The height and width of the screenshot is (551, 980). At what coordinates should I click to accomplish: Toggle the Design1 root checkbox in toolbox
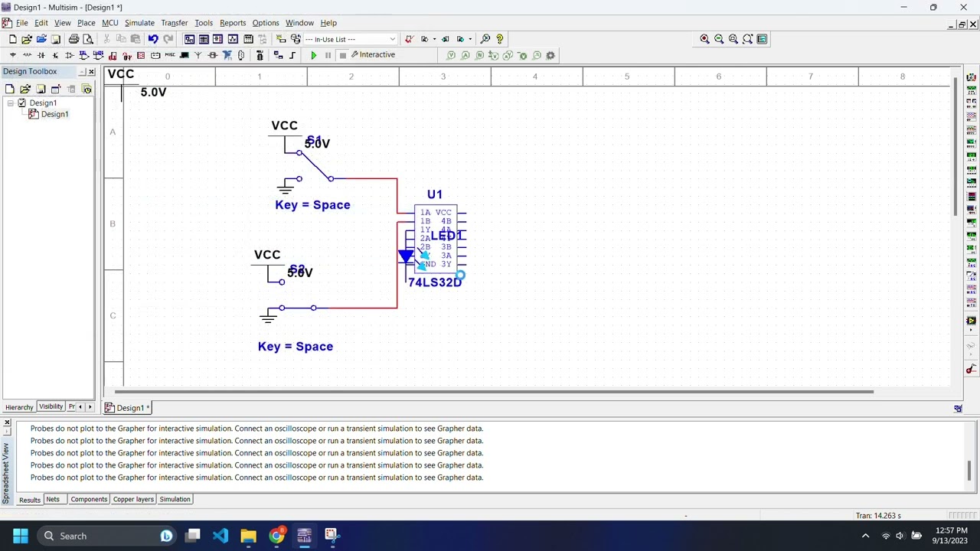point(21,103)
